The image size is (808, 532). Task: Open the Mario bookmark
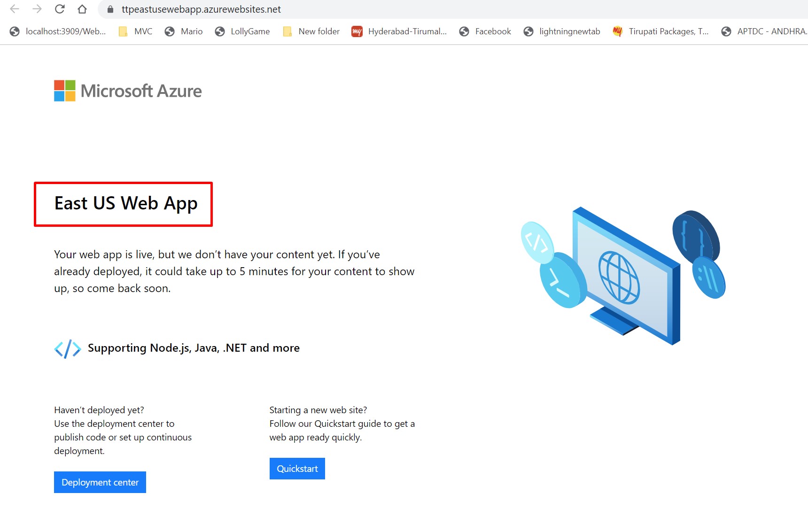pos(184,31)
